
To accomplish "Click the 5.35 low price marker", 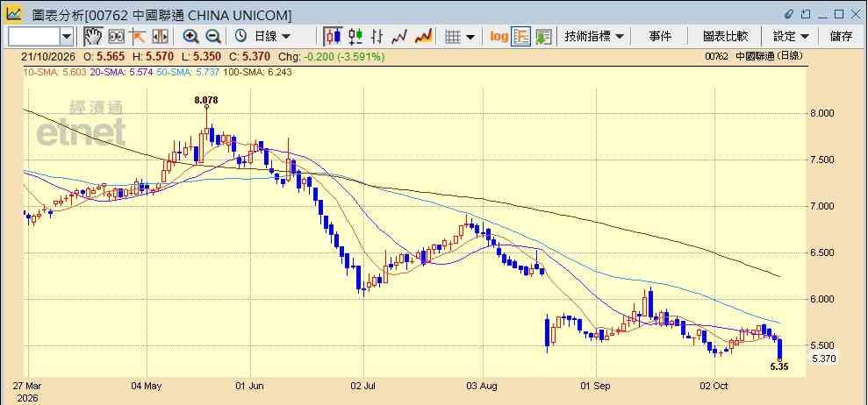I will (778, 366).
